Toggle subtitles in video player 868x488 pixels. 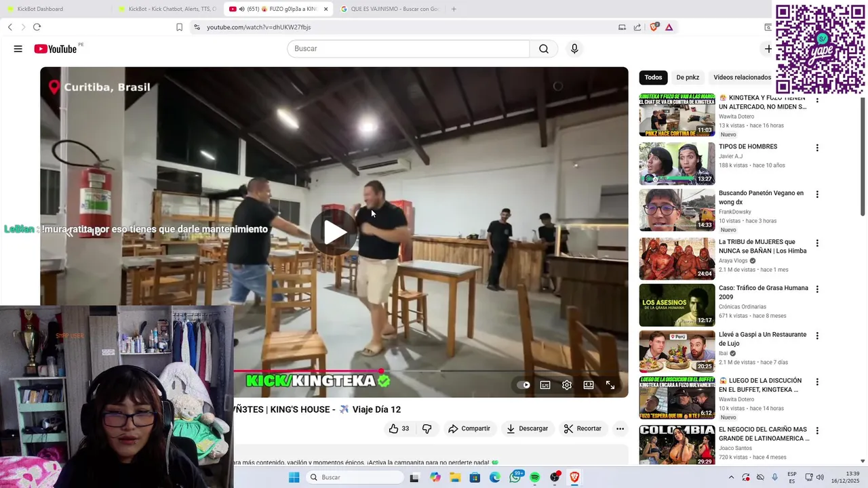click(545, 385)
